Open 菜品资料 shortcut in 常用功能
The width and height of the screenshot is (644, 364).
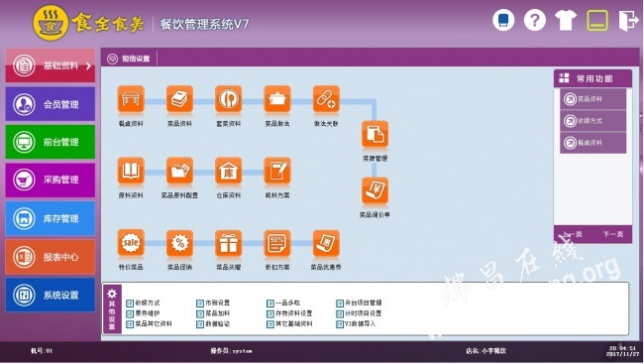pyautogui.click(x=592, y=99)
